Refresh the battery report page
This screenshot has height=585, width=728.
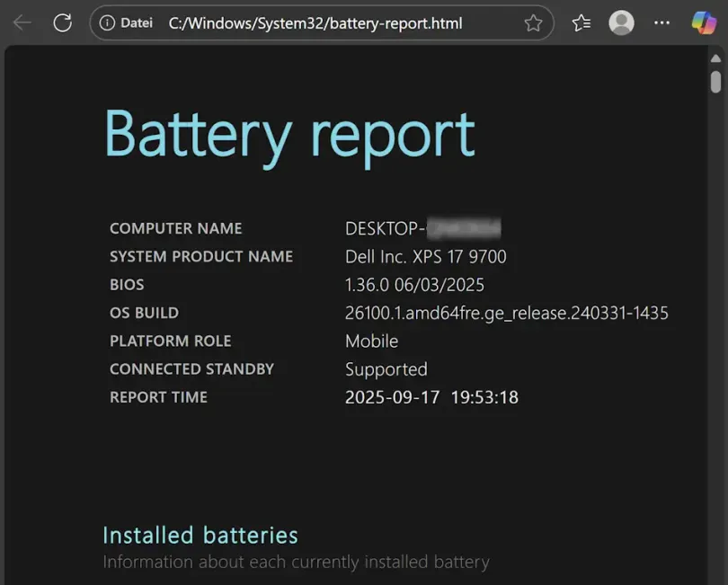(61, 22)
